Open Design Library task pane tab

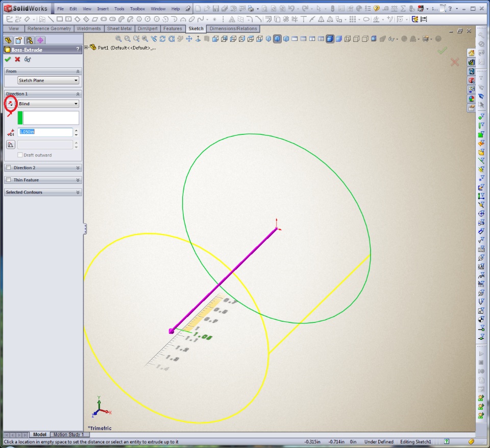point(471,62)
